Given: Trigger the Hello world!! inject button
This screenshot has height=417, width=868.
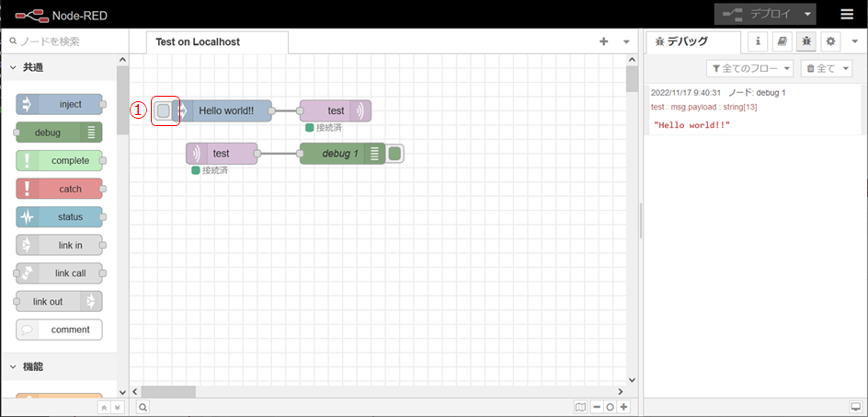Looking at the screenshot, I should pyautogui.click(x=164, y=110).
